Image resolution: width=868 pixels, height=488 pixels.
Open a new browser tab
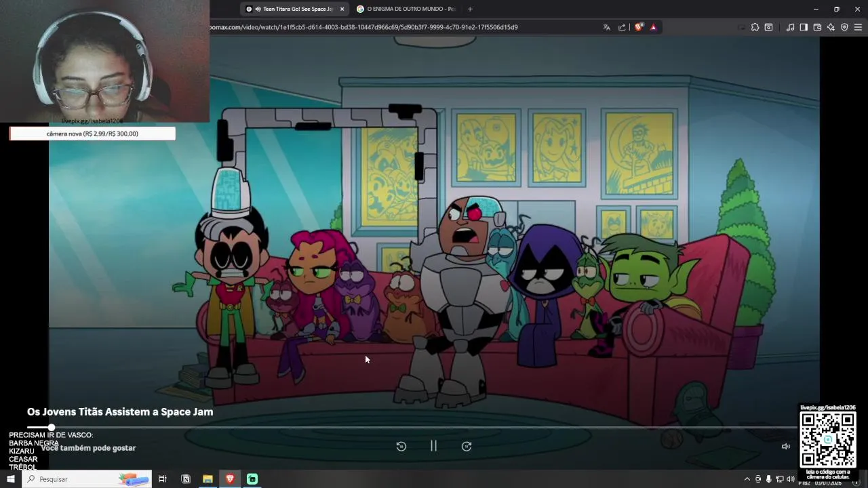pos(470,9)
